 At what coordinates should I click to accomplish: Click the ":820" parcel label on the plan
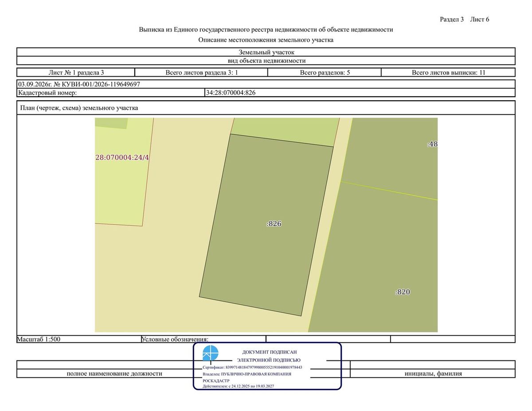(x=403, y=292)
